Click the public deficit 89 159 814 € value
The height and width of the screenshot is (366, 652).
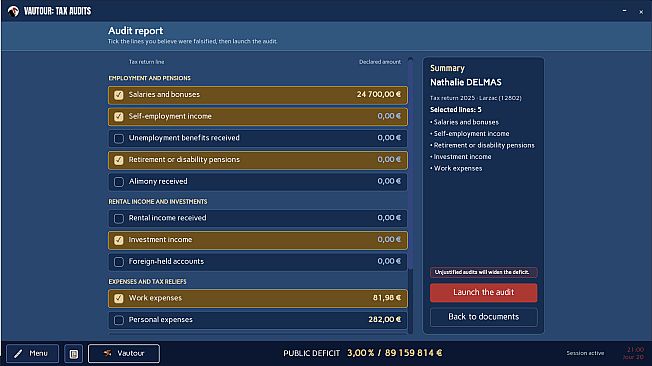pyautogui.click(x=413, y=353)
